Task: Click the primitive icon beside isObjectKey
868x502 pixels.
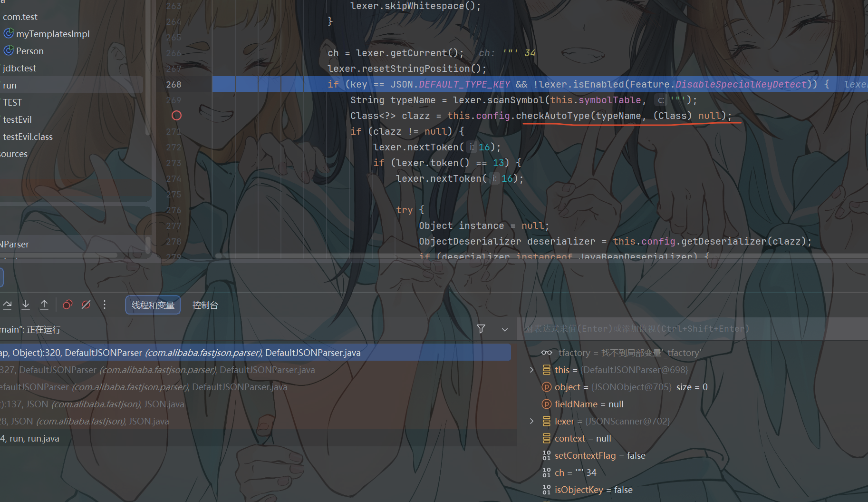Action: click(547, 490)
